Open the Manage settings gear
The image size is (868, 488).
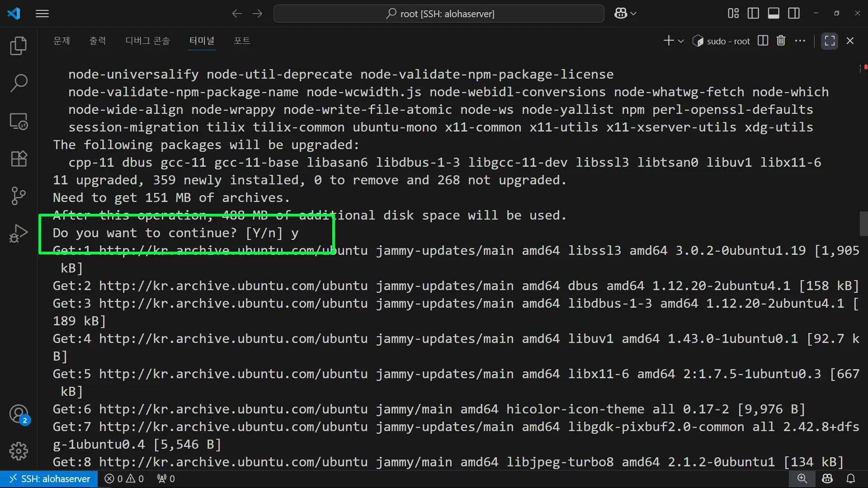19,451
